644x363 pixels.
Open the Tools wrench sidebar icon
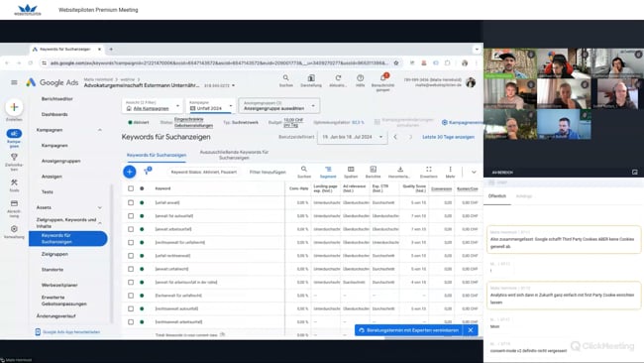point(14,182)
